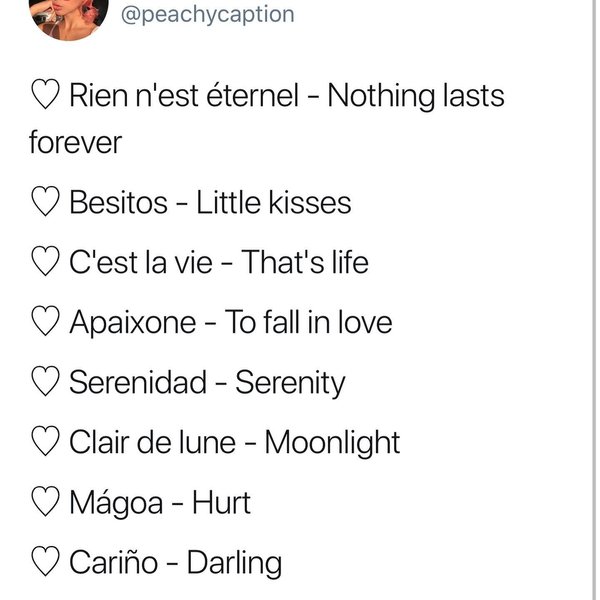
Task: Select the heart beside Mágoa
Action: tap(45, 503)
